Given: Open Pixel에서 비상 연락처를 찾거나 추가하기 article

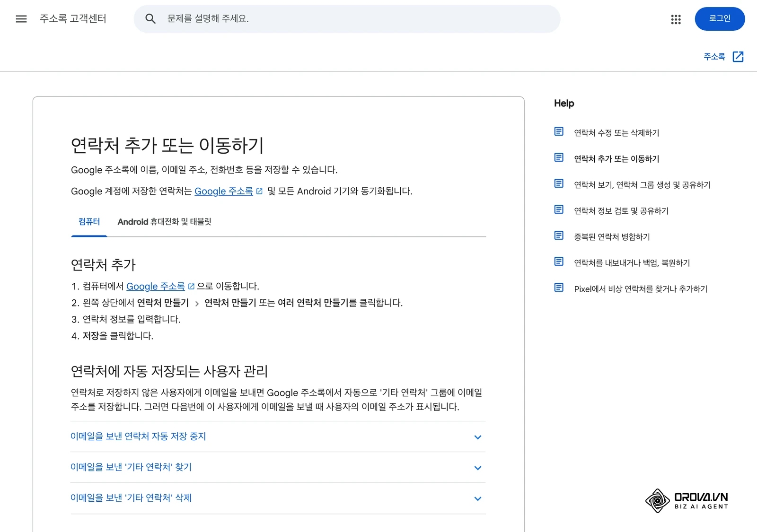Looking at the screenshot, I should pyautogui.click(x=641, y=289).
